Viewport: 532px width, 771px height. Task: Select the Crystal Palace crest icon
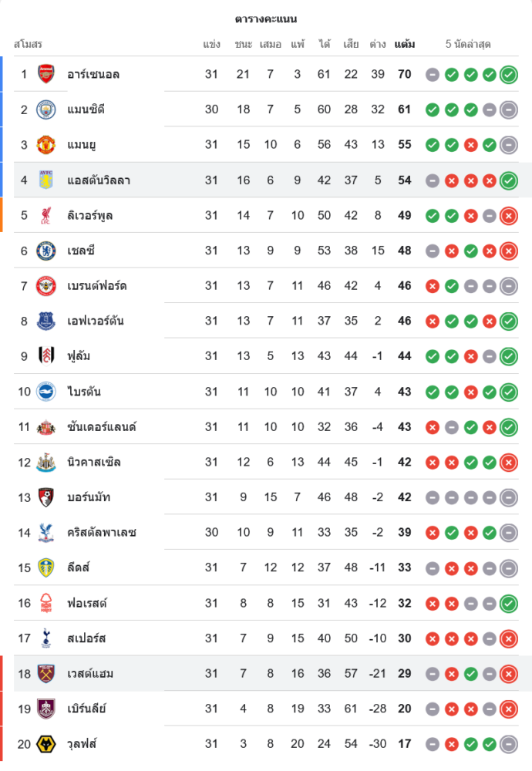46,533
